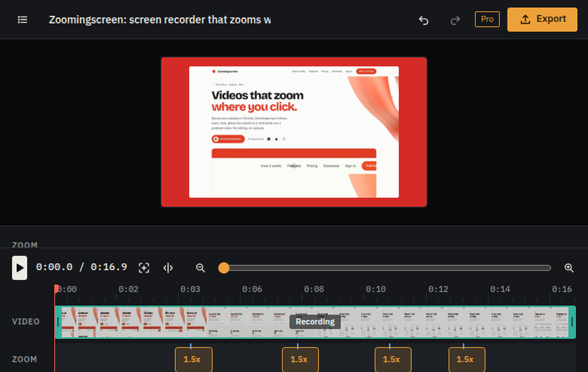Select the second 1.5x zoom block near 0:08
Screen dimensions: 588x372
point(300,359)
